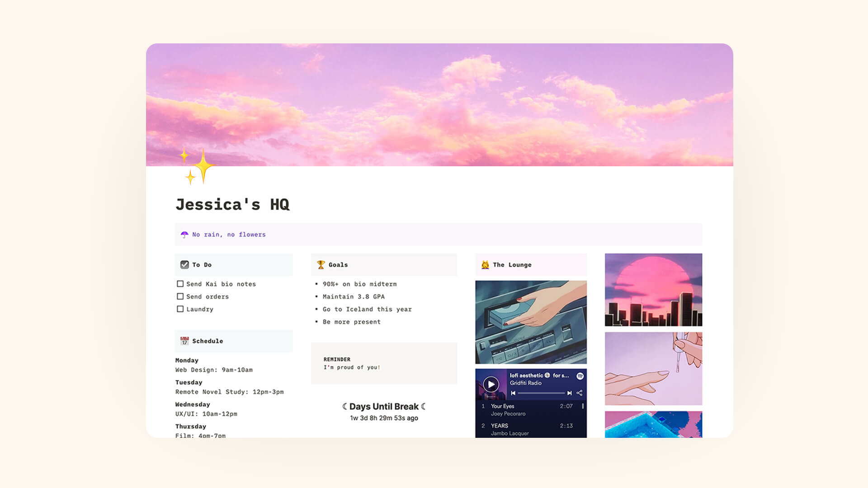
Task: Check off the 'Send orders' checkbox
Action: pyautogui.click(x=179, y=296)
